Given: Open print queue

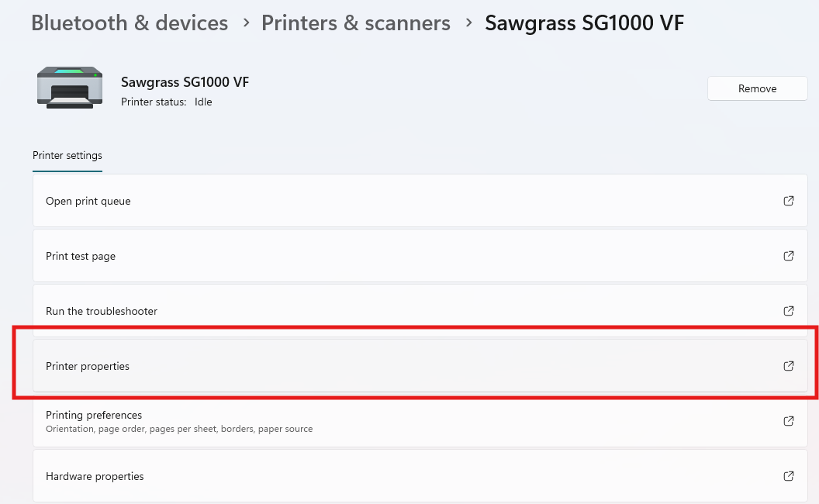Looking at the screenshot, I should (420, 201).
